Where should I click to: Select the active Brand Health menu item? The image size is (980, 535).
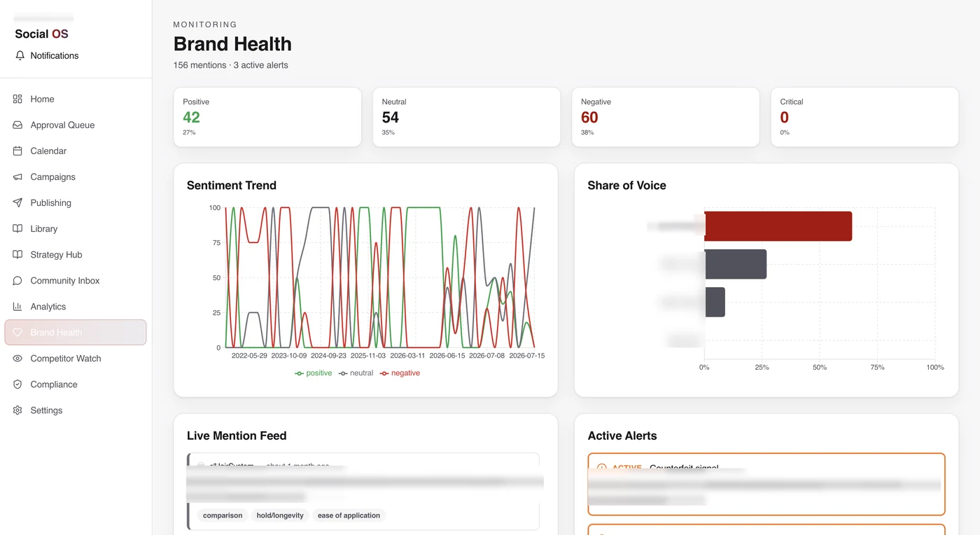point(76,332)
